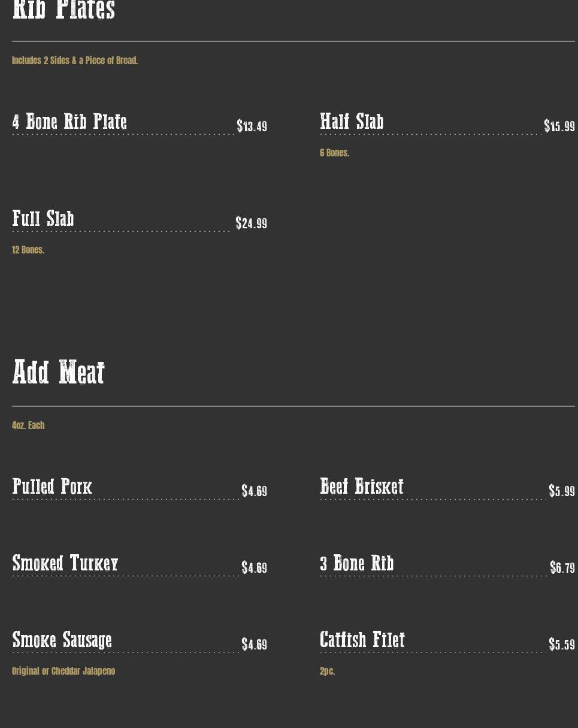Click the $24.99 Full Slab price

tap(251, 223)
